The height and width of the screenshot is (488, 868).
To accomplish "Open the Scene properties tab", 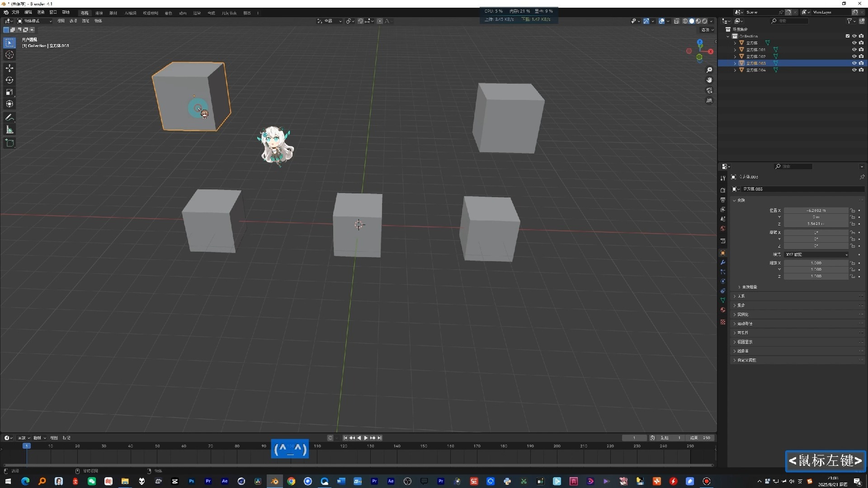I will tap(723, 219).
